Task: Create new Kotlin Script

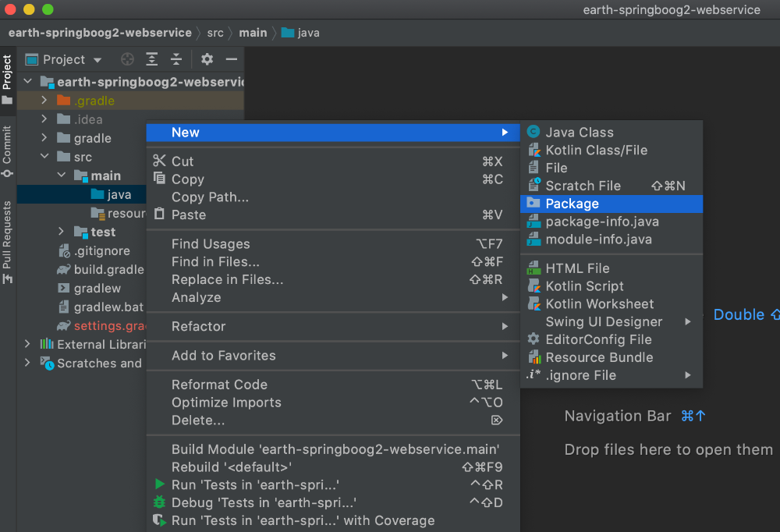Action: tap(612, 286)
